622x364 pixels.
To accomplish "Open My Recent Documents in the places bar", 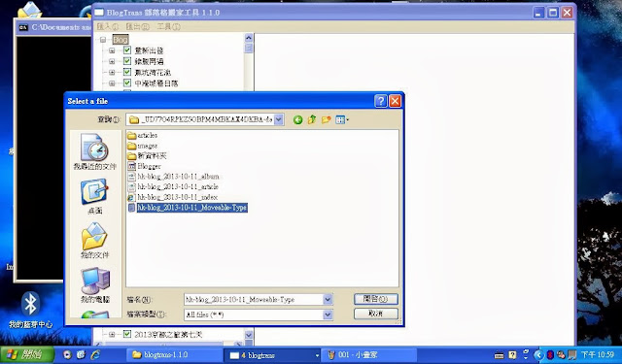I will click(95, 152).
